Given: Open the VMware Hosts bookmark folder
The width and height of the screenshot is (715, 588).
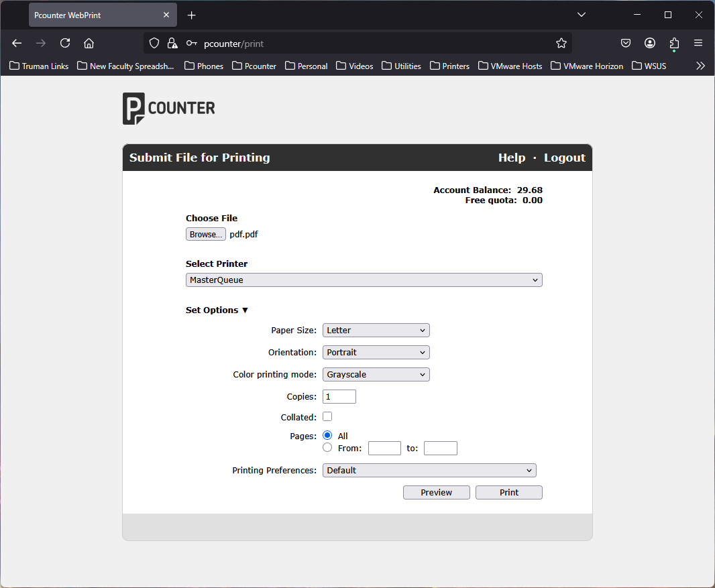Looking at the screenshot, I should [x=510, y=66].
